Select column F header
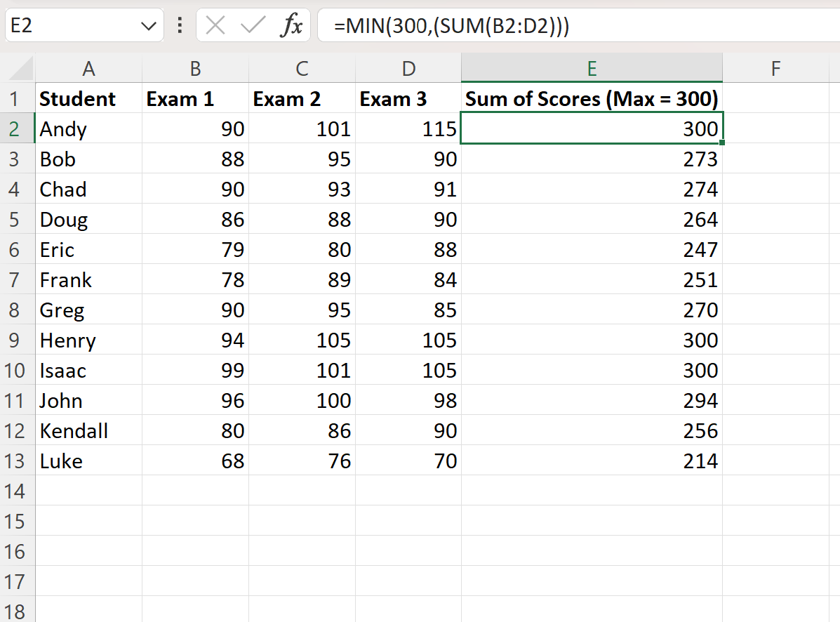 775,69
